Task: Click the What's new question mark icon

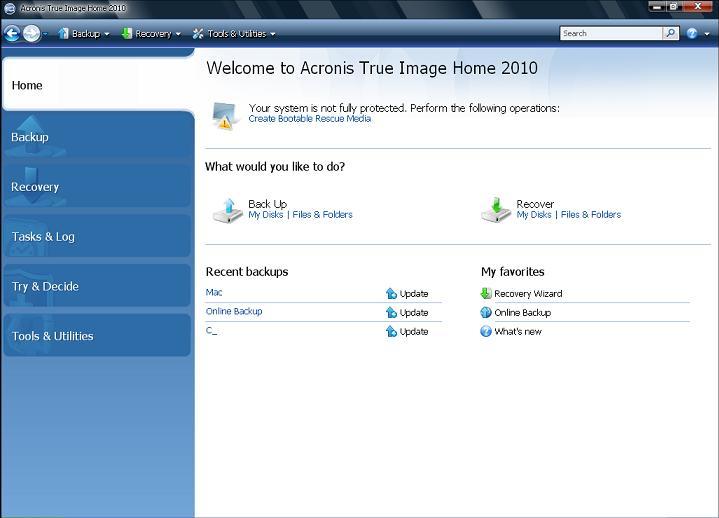Action: tap(486, 331)
